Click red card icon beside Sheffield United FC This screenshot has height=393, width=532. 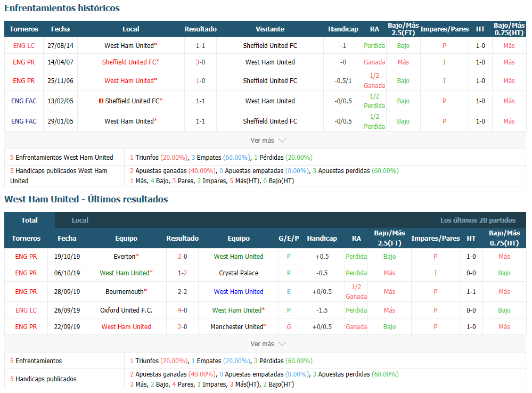click(101, 101)
